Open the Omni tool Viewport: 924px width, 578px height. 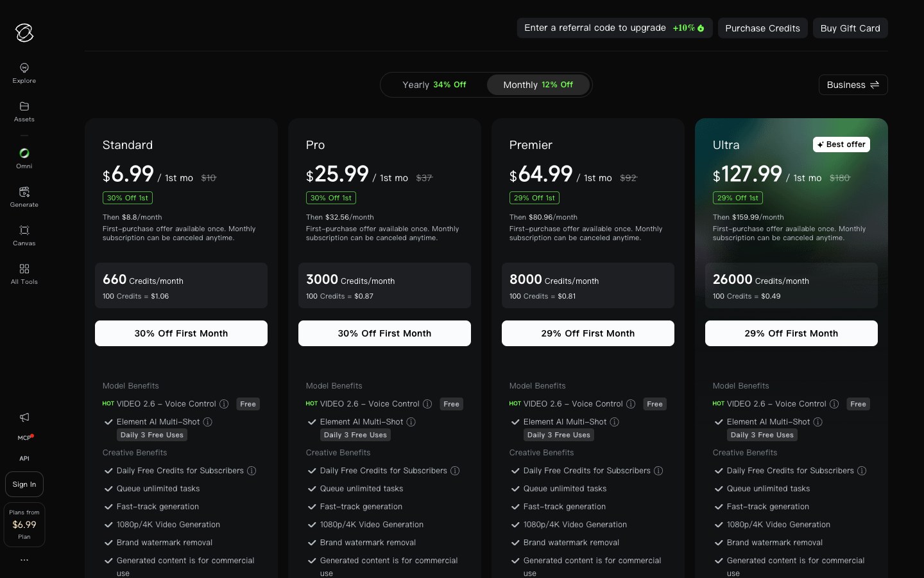click(x=24, y=159)
